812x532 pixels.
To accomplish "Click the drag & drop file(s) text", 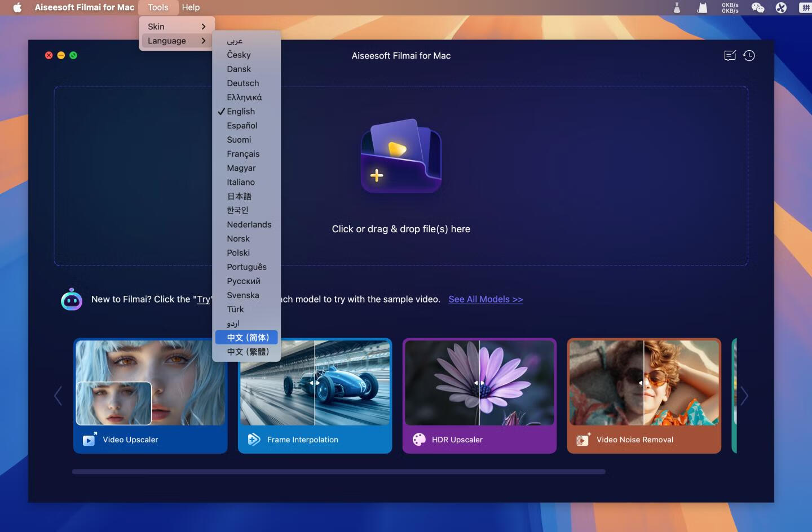I will (401, 229).
